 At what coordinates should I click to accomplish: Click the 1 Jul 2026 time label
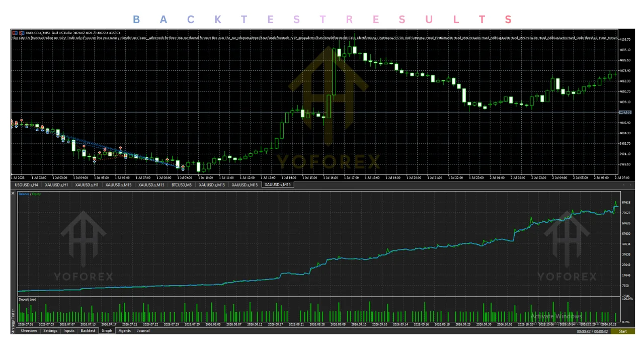click(x=19, y=177)
